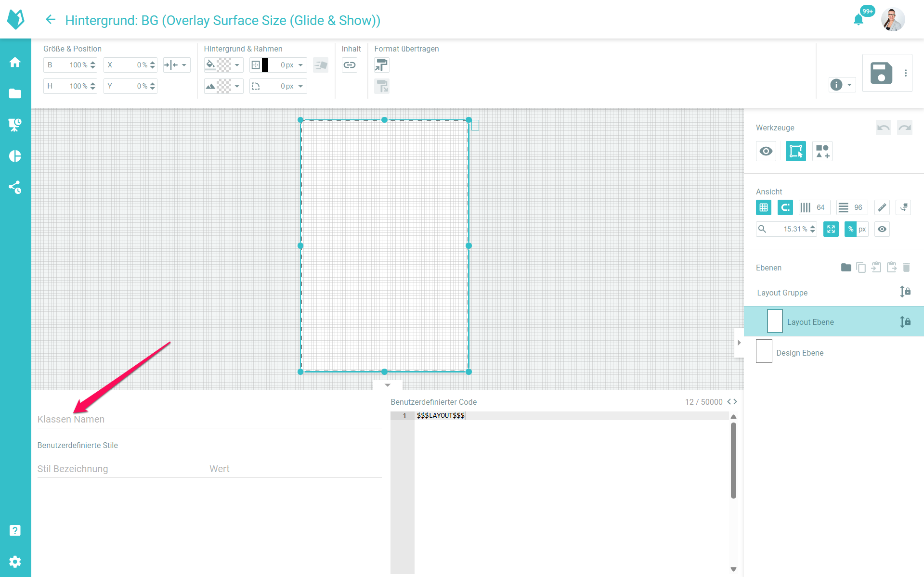Image resolution: width=924 pixels, height=577 pixels.
Task: Click the link icon under Inhalt
Action: point(350,65)
